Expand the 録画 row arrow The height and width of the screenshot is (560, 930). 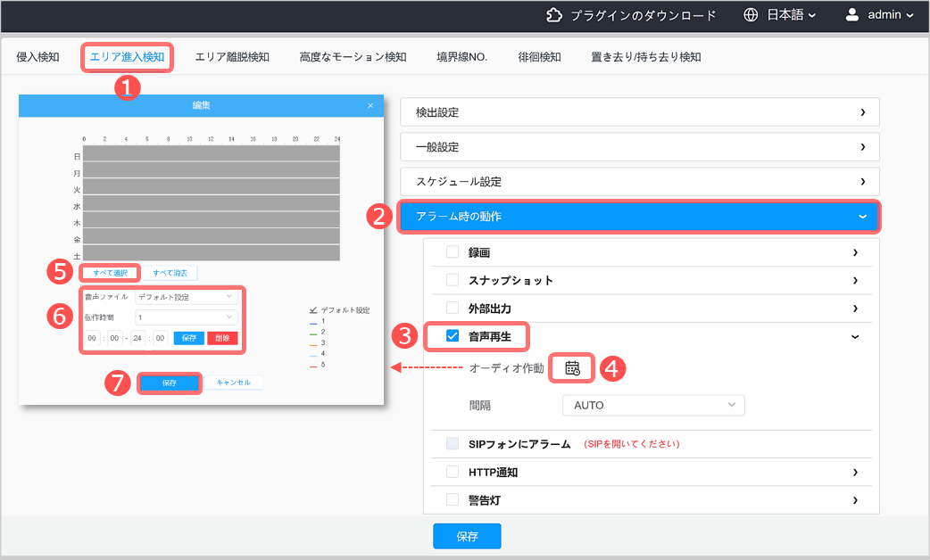(x=854, y=253)
